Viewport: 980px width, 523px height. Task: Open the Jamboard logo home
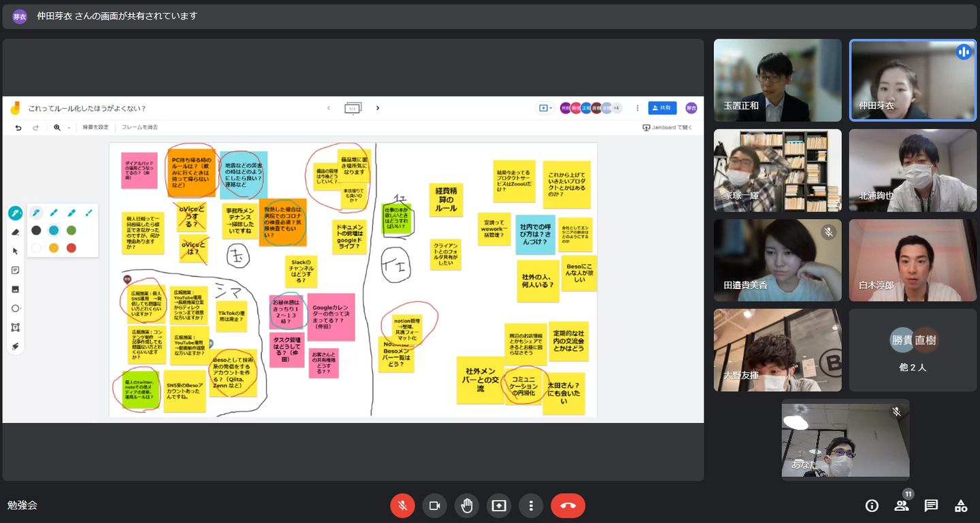16,108
